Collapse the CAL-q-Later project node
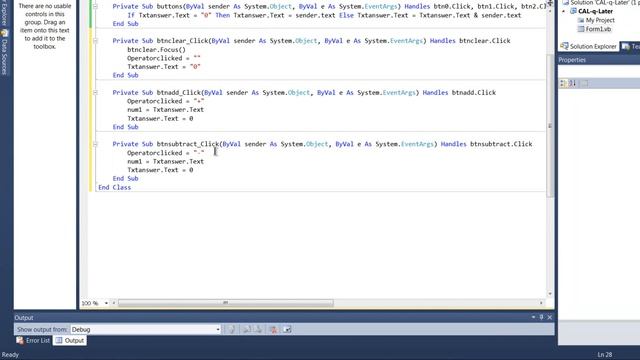Image resolution: width=640 pixels, height=360 pixels. (x=564, y=11)
